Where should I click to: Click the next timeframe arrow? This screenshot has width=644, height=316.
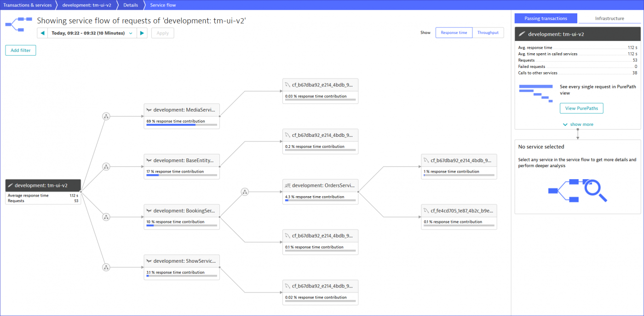tap(143, 33)
